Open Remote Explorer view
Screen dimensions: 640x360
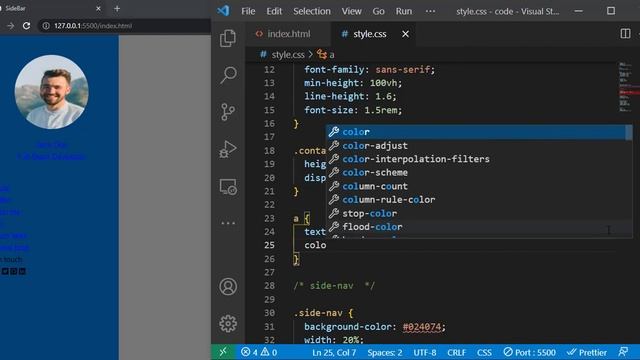point(228,187)
